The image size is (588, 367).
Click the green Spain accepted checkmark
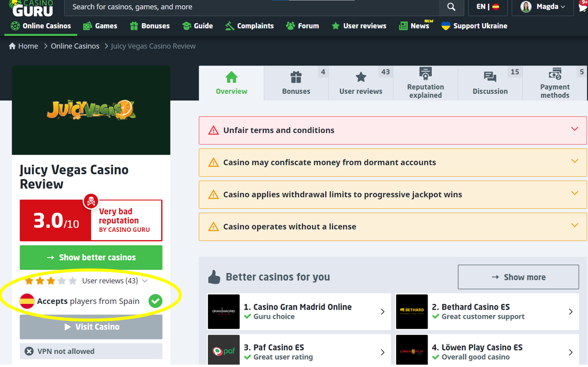click(x=155, y=301)
